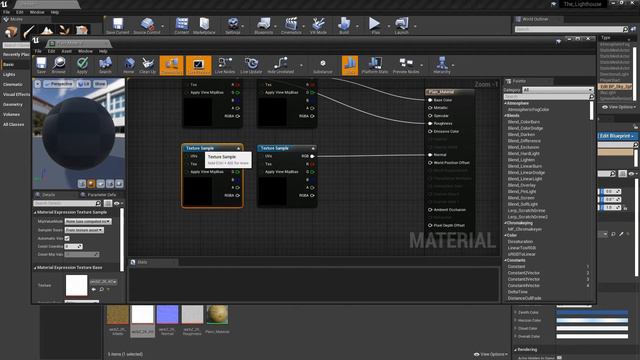Screen dimensions: 640x360
Task: Collapse the Material Expression Texture Base section
Action: point(35,268)
